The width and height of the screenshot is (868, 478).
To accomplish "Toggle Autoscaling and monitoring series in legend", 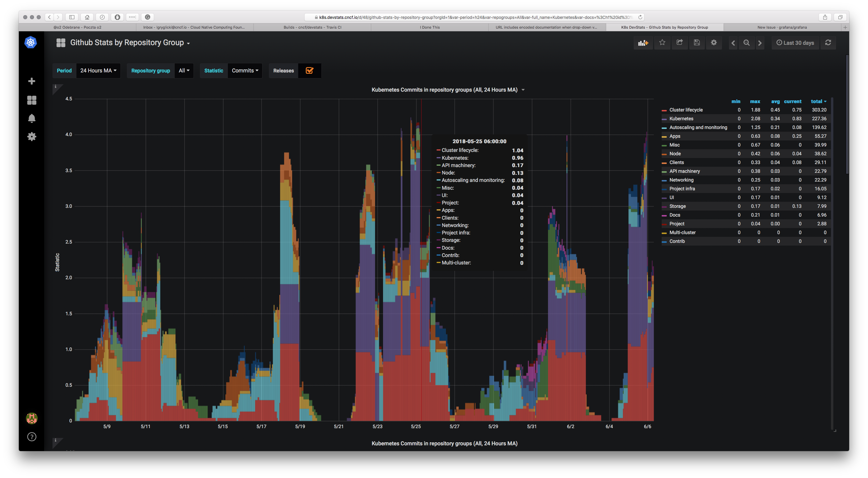I will coord(698,128).
